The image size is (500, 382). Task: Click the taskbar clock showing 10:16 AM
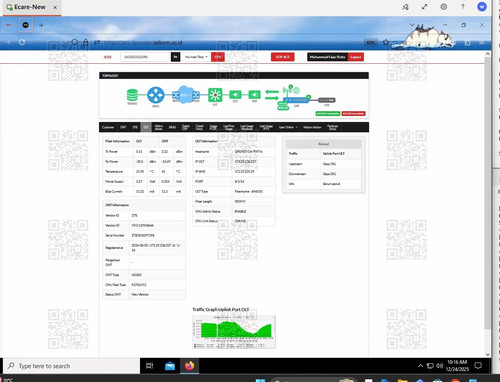pyautogui.click(x=457, y=366)
